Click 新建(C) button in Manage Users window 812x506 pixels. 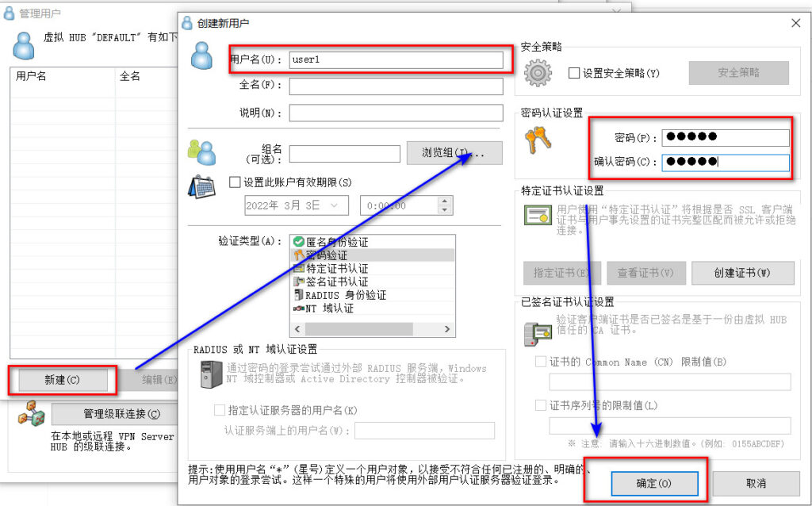[63, 380]
